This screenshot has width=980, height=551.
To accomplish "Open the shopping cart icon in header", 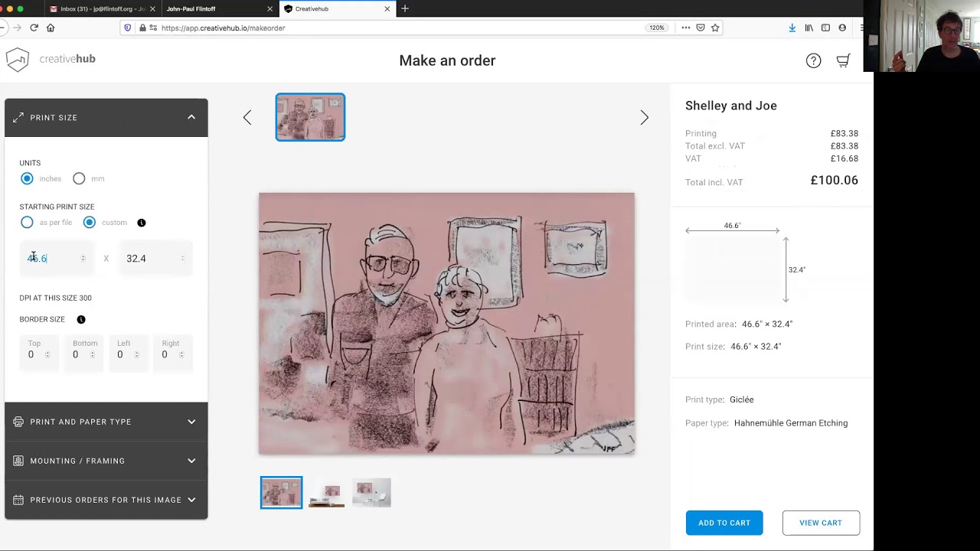I will click(843, 60).
